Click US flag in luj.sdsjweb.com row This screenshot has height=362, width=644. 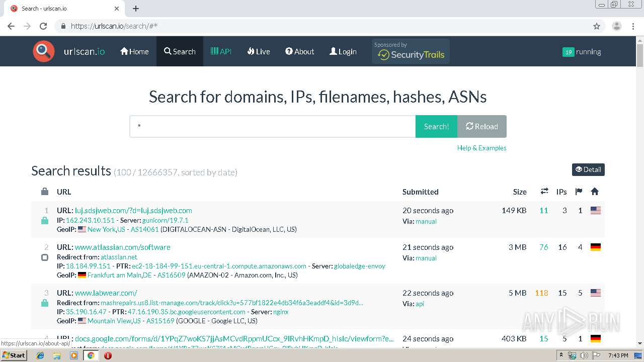coord(596,210)
